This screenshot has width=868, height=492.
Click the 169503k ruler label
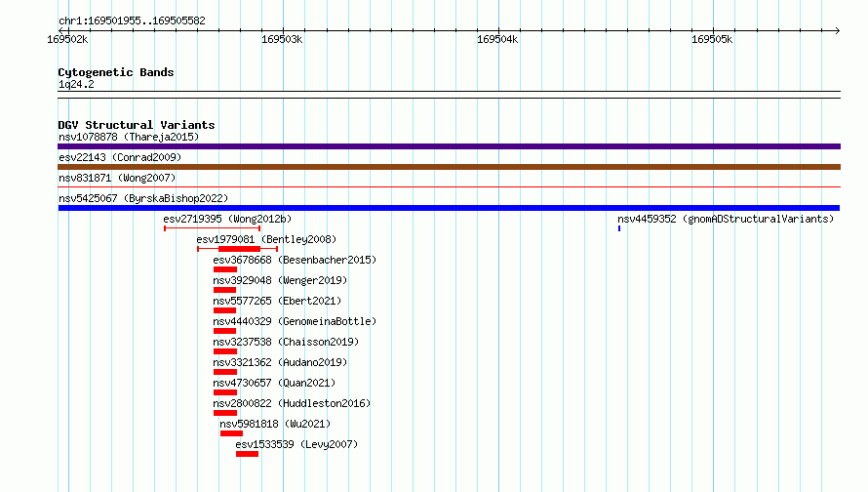tap(282, 39)
